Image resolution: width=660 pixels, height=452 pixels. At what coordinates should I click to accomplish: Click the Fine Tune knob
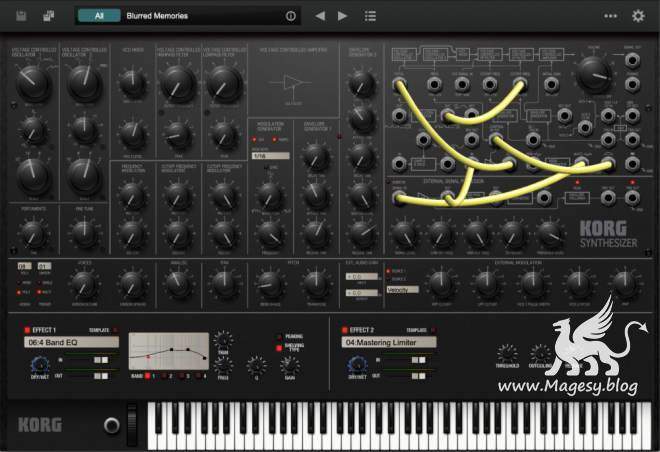coord(85,234)
